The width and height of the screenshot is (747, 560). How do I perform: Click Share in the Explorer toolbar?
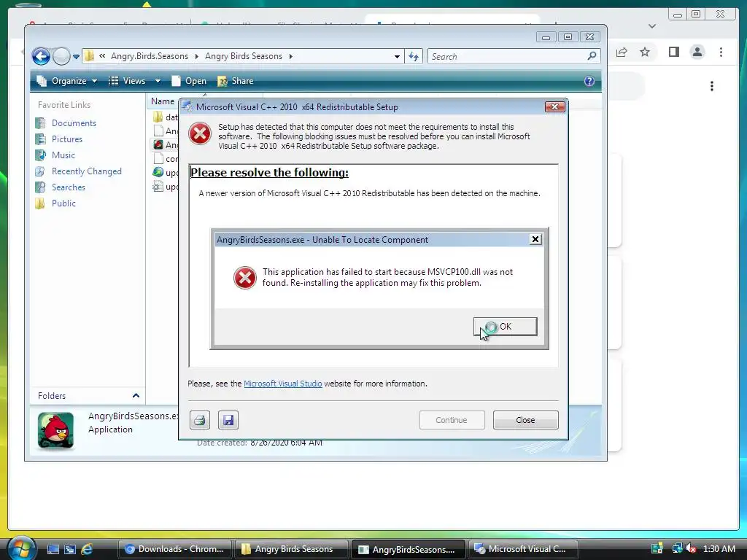coord(236,81)
